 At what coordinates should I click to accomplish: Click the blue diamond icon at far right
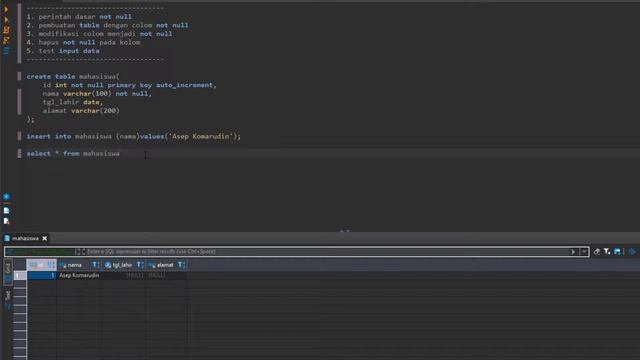632,252
